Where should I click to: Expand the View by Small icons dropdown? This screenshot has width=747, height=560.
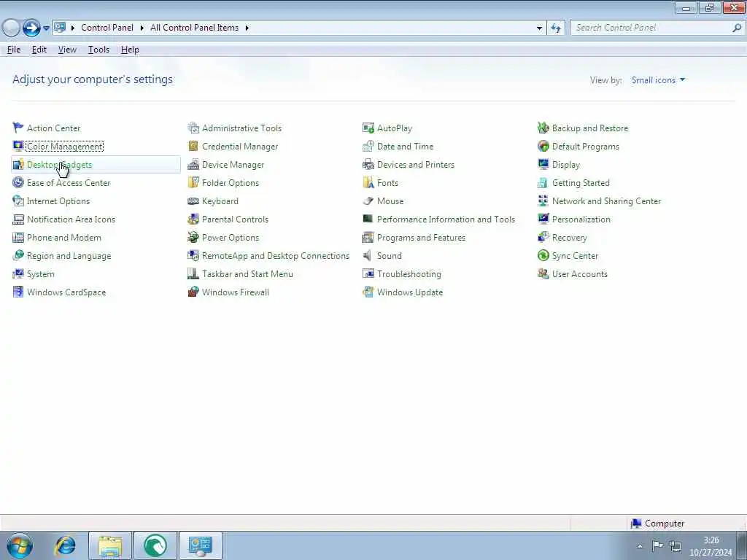click(659, 80)
